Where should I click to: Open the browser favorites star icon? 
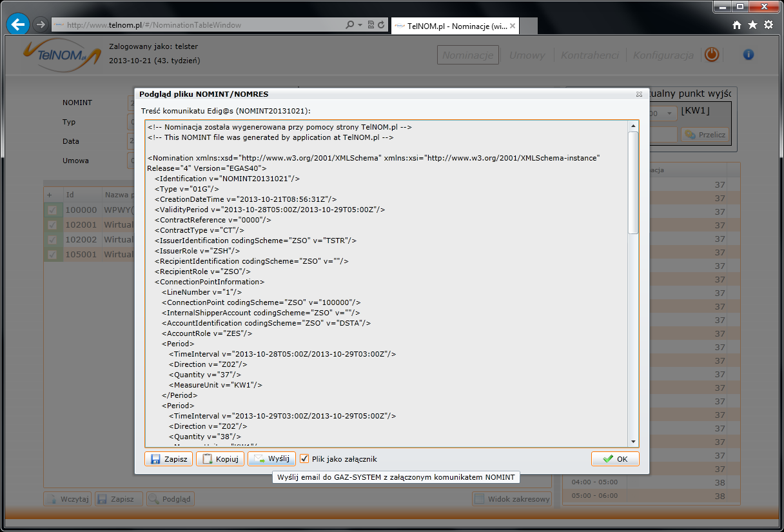click(x=752, y=25)
